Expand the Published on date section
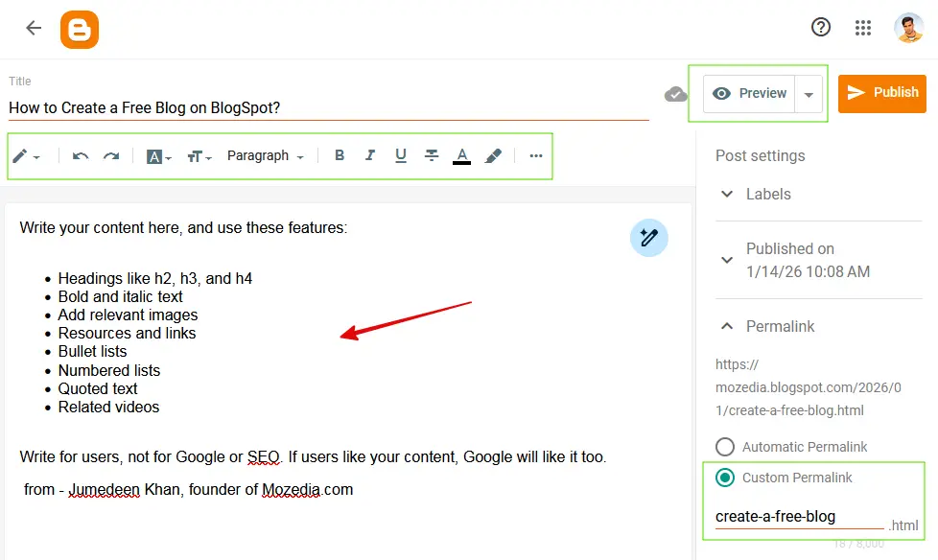The height and width of the screenshot is (560, 938). (728, 259)
